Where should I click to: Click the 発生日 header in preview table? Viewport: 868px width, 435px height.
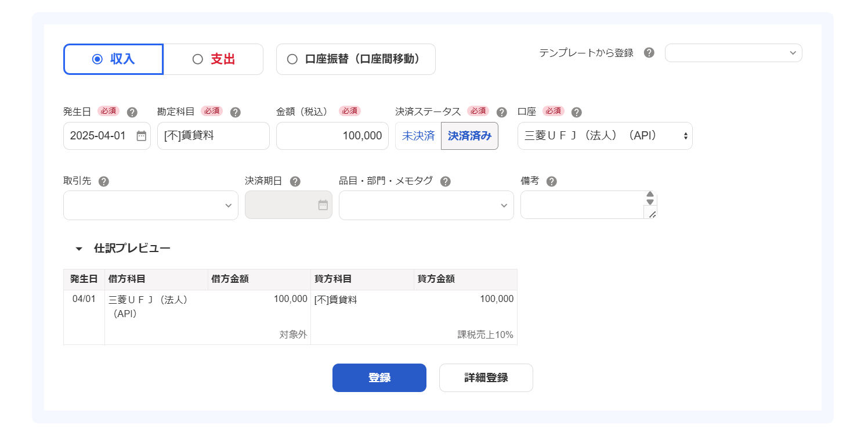point(84,279)
